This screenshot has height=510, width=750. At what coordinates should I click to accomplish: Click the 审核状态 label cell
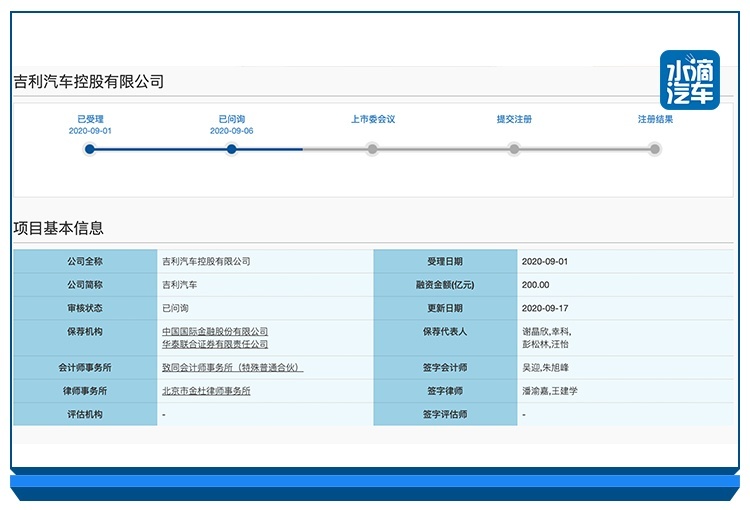[85, 308]
